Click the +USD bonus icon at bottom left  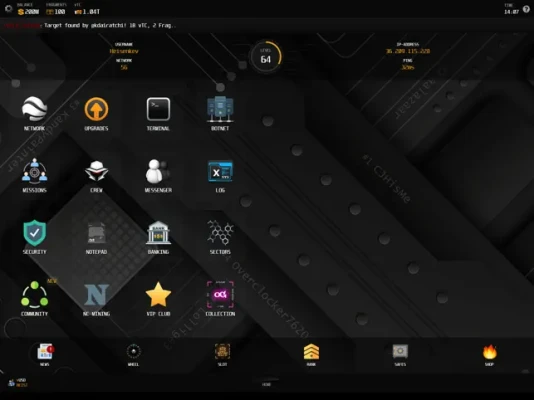tap(18, 383)
